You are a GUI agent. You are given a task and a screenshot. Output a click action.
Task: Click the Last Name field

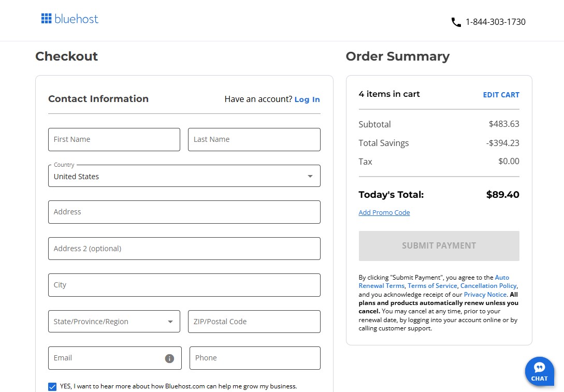point(254,139)
